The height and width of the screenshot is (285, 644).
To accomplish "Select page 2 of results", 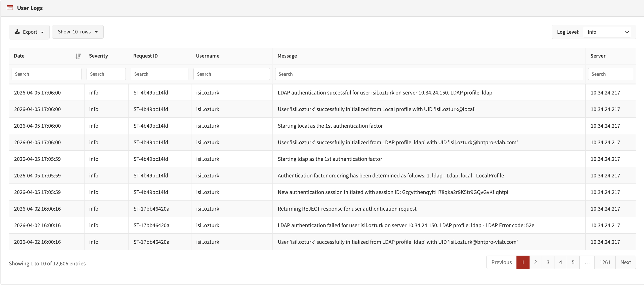I will point(536,262).
